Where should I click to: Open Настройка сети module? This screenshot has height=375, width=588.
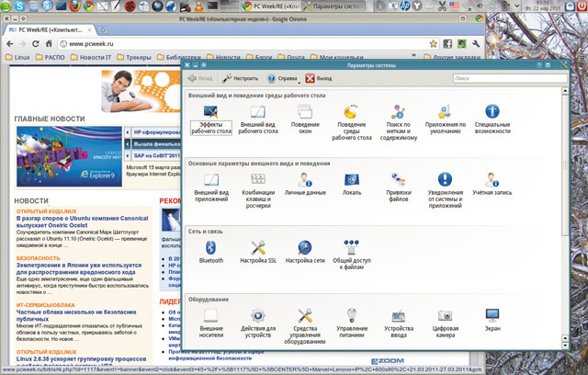click(305, 253)
